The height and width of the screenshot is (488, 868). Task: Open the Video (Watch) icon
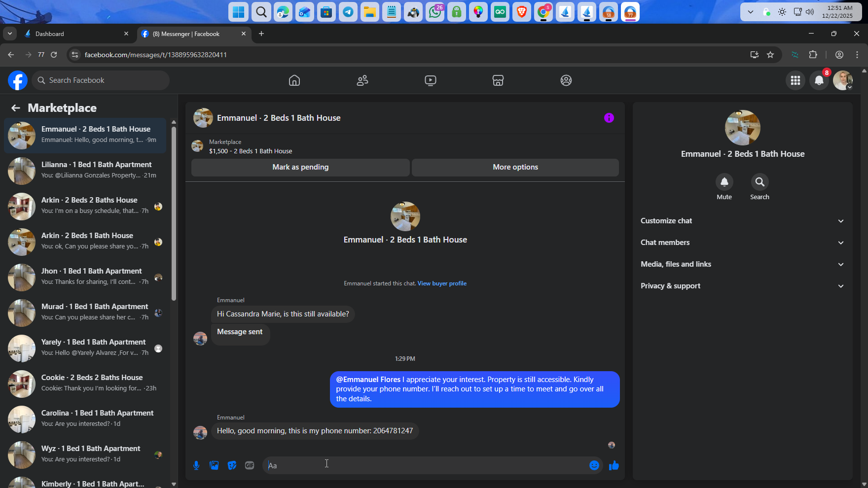431,80
